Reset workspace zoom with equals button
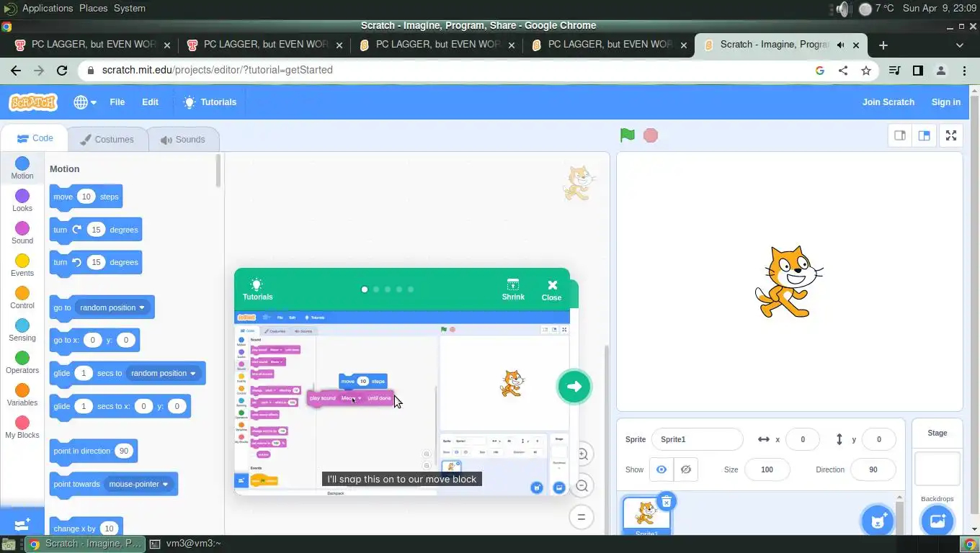 [582, 517]
